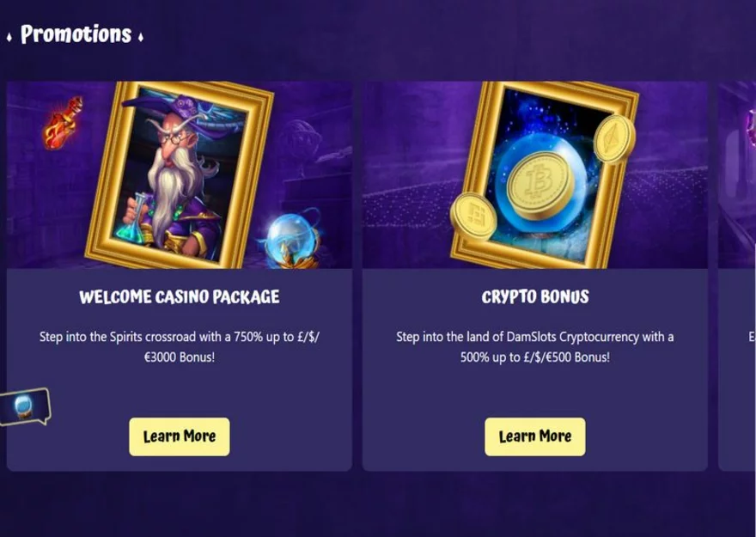
Task: Learn more about Welcome Casino Package
Action: [180, 436]
